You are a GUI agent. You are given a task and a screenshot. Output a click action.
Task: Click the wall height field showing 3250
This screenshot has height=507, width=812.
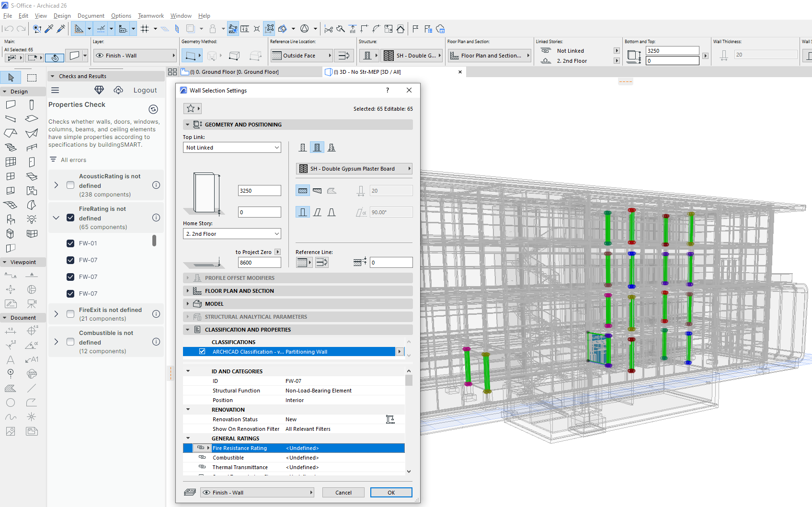coord(259,191)
